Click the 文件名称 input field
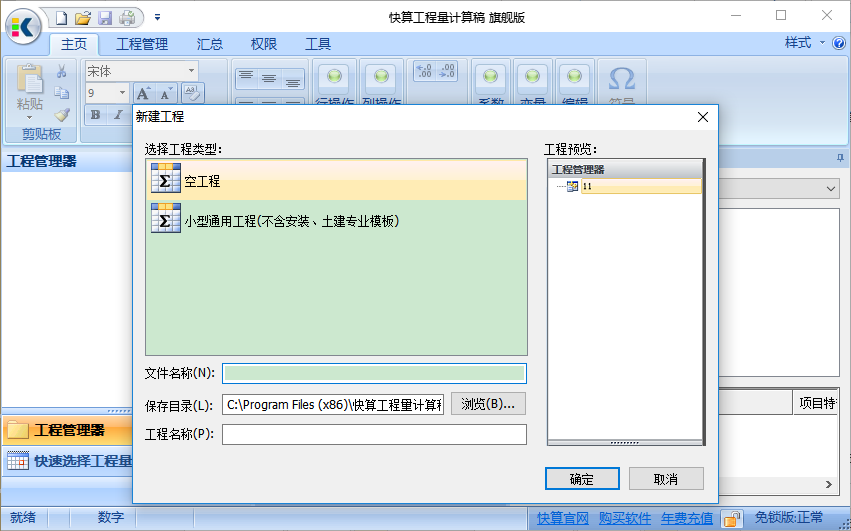Viewport: 851px width, 531px height. [374, 374]
